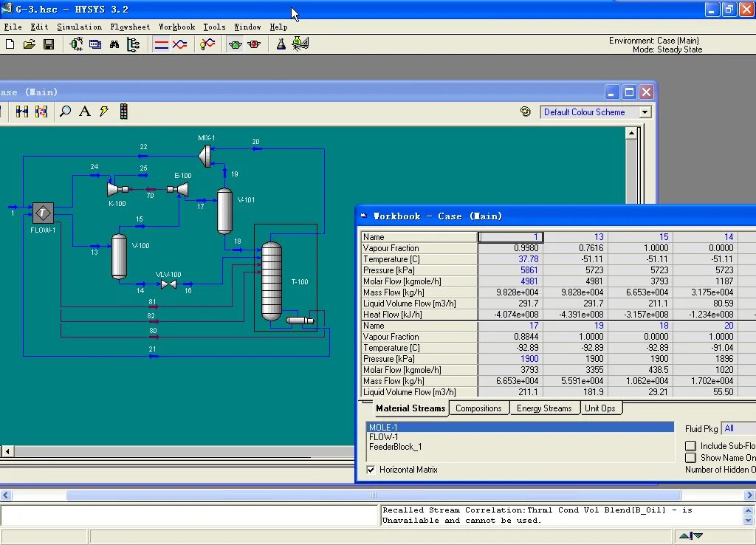Viewport: 756px width, 545px height.
Task: Select the PFD zoom magnifier tool
Action: (65, 112)
